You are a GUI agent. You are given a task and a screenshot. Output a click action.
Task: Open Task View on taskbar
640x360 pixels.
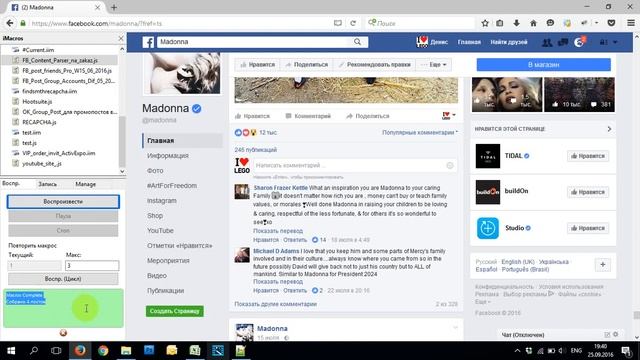coord(56,351)
